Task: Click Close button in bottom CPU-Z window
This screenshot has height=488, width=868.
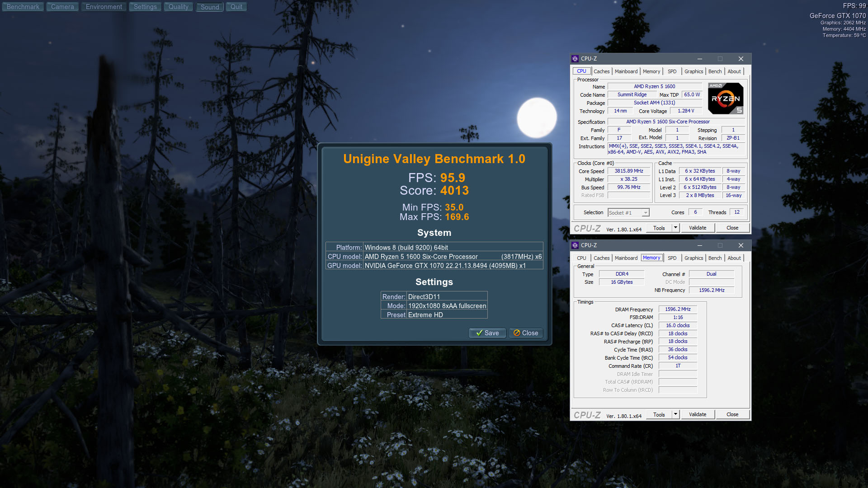Action: pos(732,415)
